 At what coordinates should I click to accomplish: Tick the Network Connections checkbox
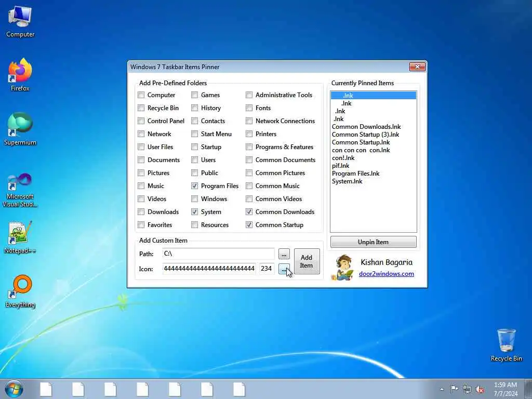tap(249, 121)
